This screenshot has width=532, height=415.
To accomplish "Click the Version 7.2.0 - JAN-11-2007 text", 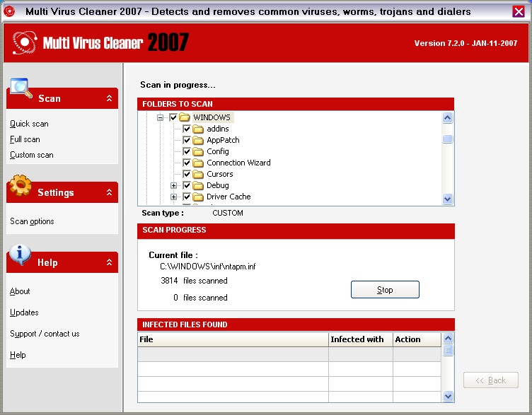I will coord(466,43).
